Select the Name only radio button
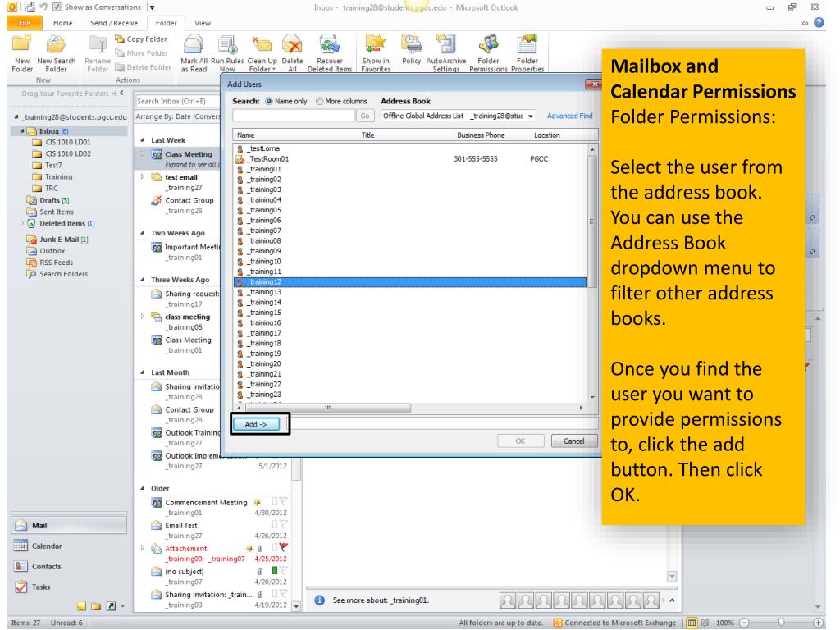The image size is (840, 630). point(267,101)
